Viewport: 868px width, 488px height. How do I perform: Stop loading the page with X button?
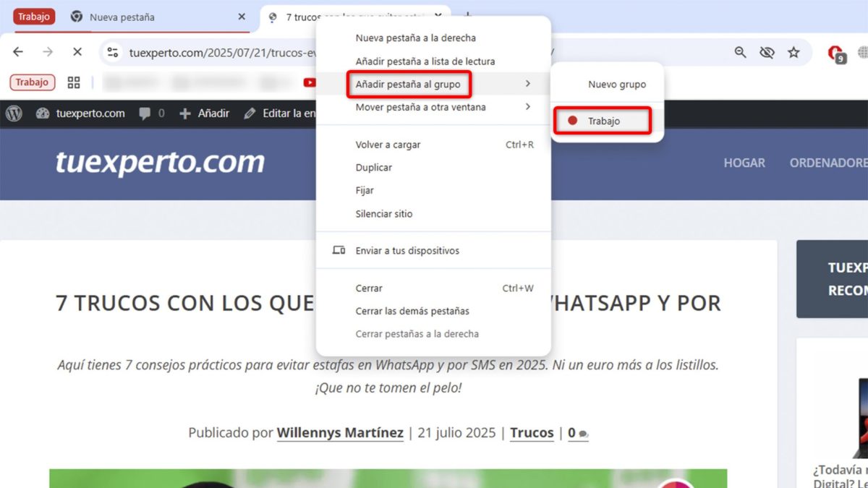click(77, 52)
